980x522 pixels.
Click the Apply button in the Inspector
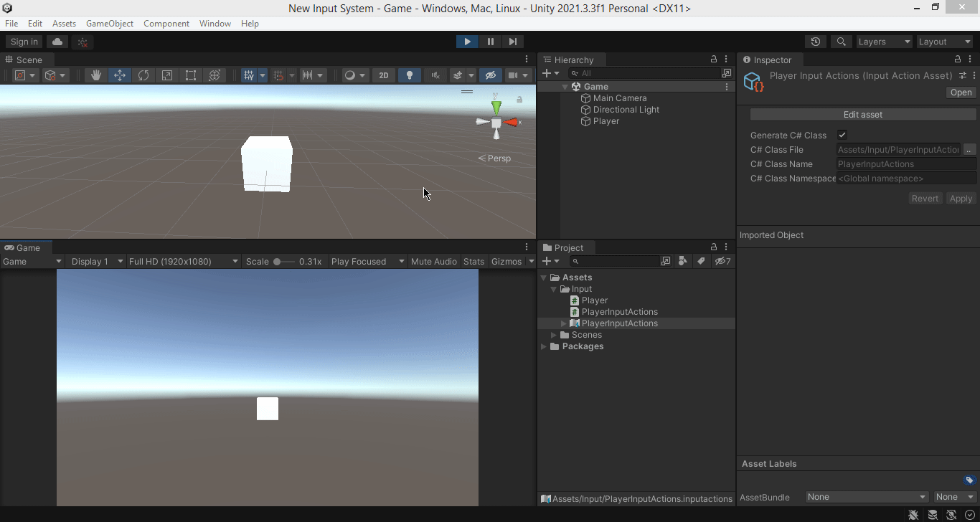click(961, 198)
